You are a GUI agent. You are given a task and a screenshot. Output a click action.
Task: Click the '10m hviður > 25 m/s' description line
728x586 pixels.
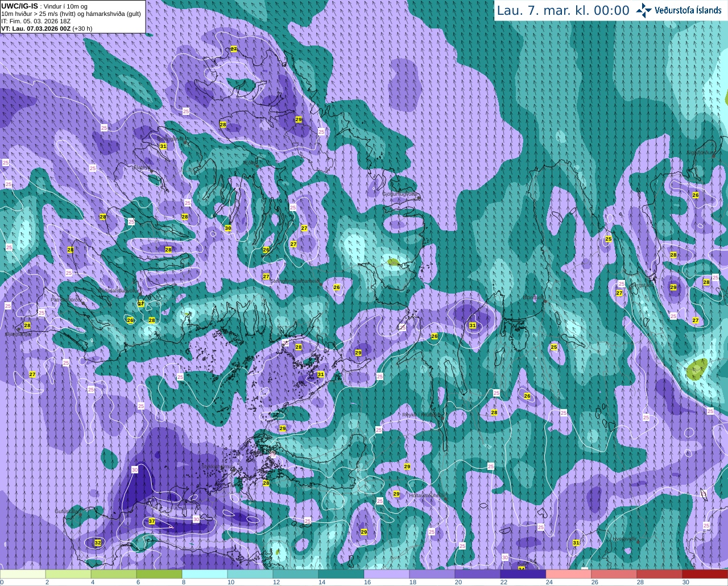click(x=71, y=13)
